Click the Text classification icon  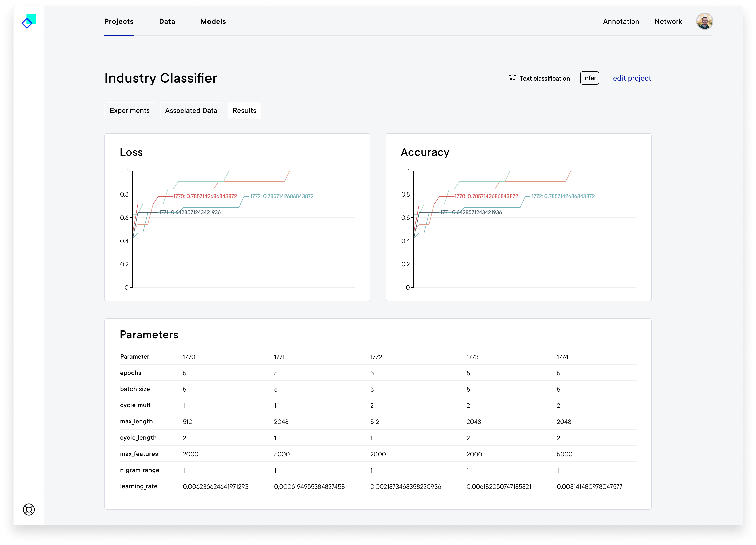coord(512,78)
